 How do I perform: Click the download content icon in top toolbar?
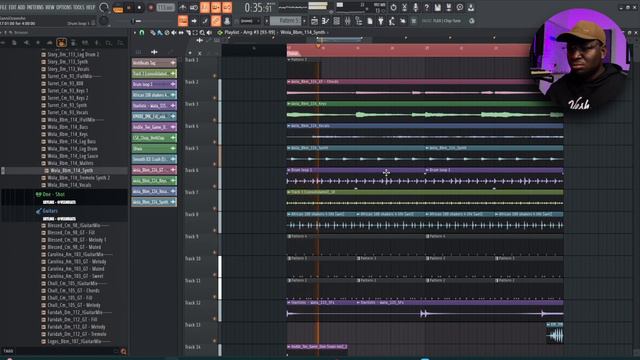[471, 8]
